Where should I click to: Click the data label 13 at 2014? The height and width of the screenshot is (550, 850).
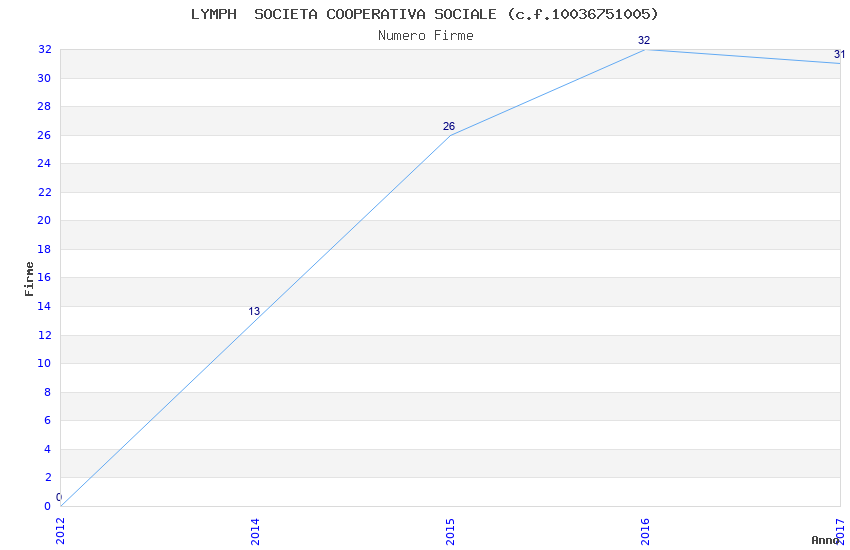coord(254,311)
